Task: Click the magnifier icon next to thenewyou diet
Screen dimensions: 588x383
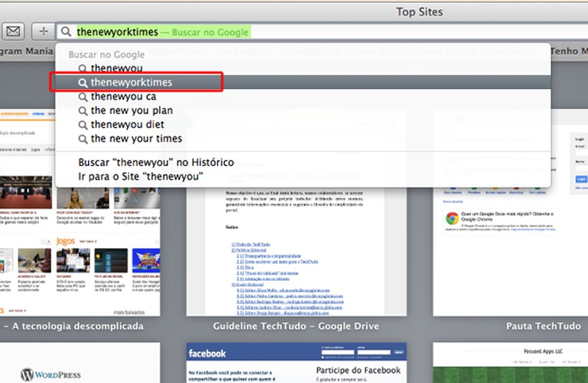Action: coord(84,124)
